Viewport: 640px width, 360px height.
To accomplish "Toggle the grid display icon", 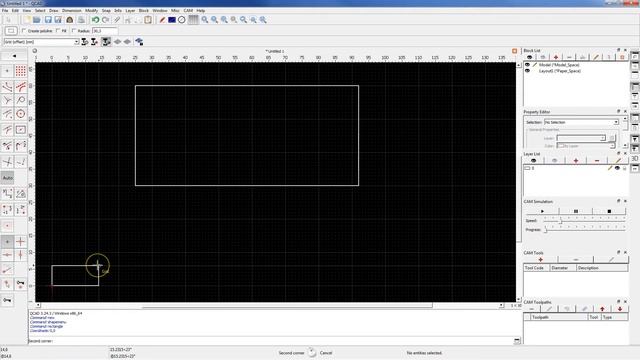I will 193,20.
